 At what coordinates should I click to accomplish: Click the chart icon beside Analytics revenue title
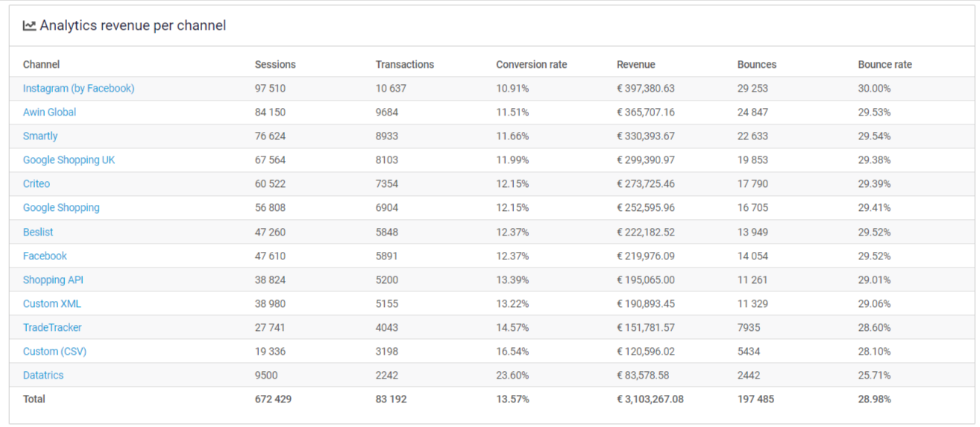[29, 25]
